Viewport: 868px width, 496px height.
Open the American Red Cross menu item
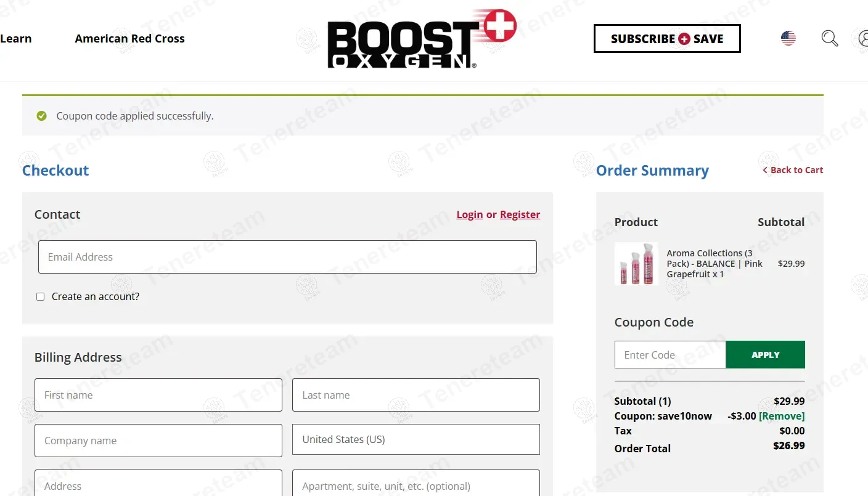(129, 38)
